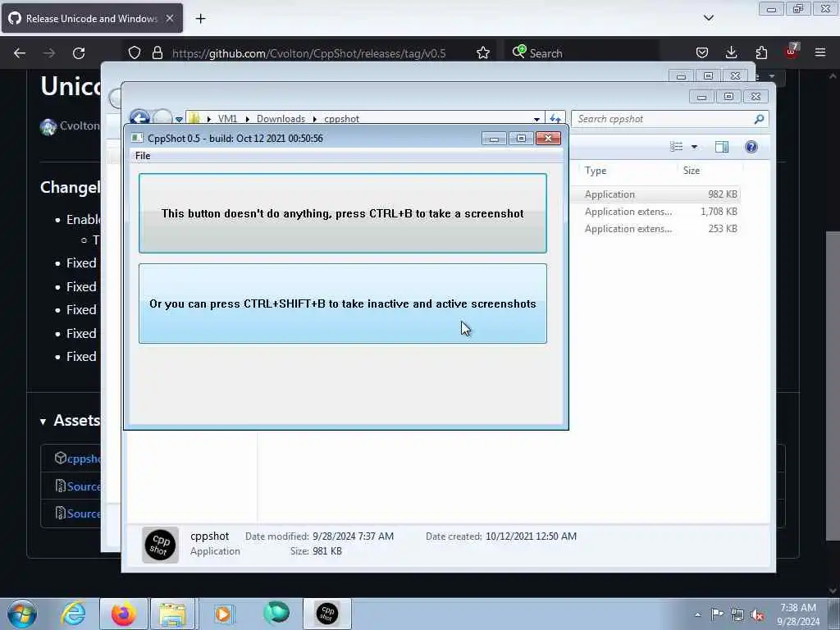Select Downloads in the Explorer address path

(x=281, y=118)
